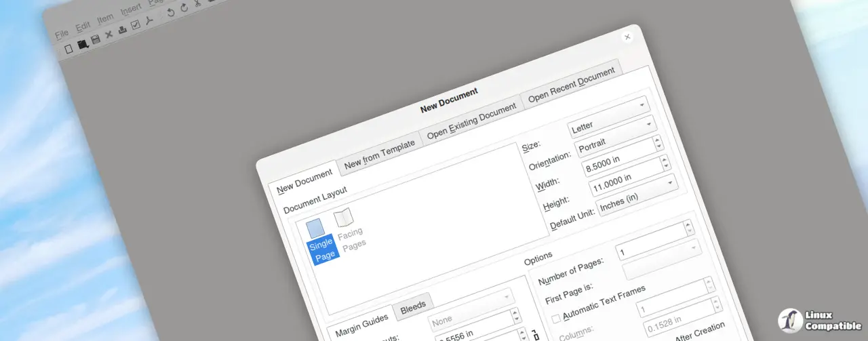This screenshot has width=868, height=341.
Task: Click the Close document X icon
Action: point(108,35)
